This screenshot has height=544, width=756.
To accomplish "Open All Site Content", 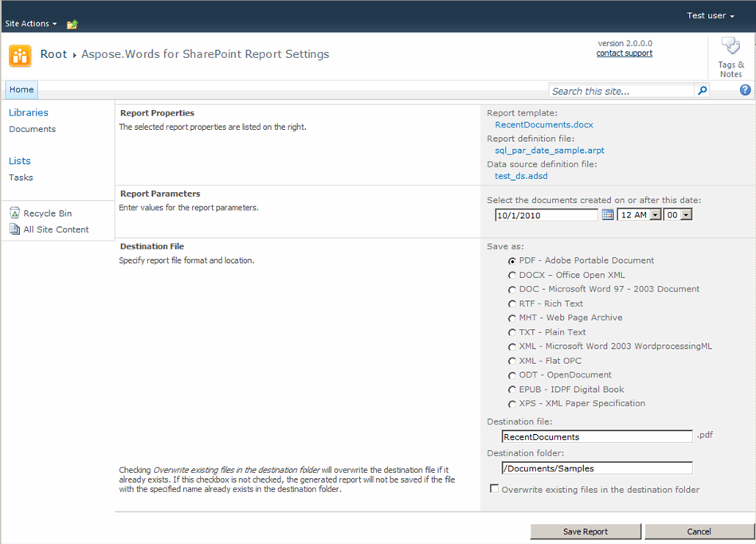I will [x=56, y=229].
